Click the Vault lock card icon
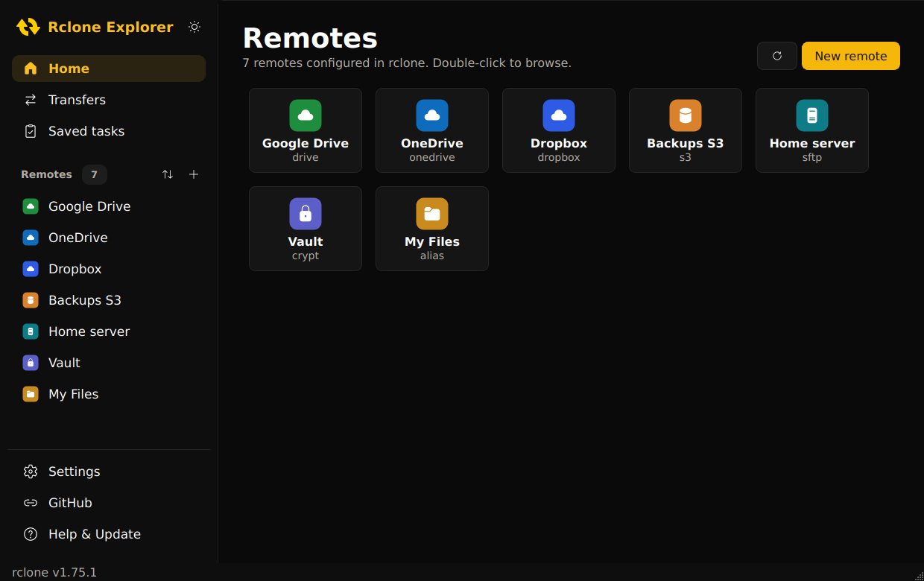The width and height of the screenshot is (924, 581). click(306, 214)
